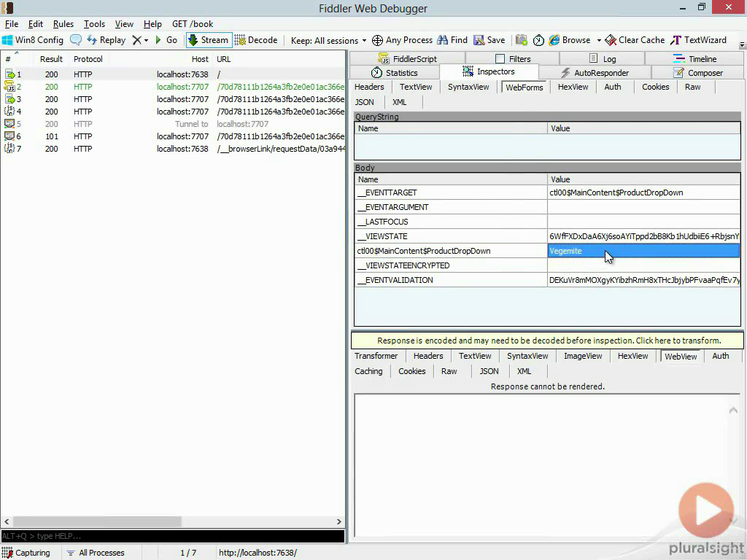747x560 pixels.
Task: Toggle Capturing in the status bar
Action: point(27,553)
